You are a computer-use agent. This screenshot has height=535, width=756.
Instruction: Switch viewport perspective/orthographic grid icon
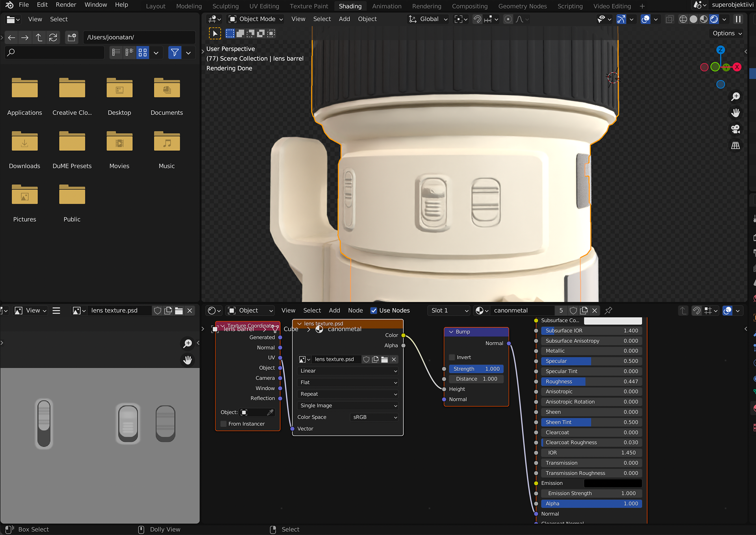[736, 145]
